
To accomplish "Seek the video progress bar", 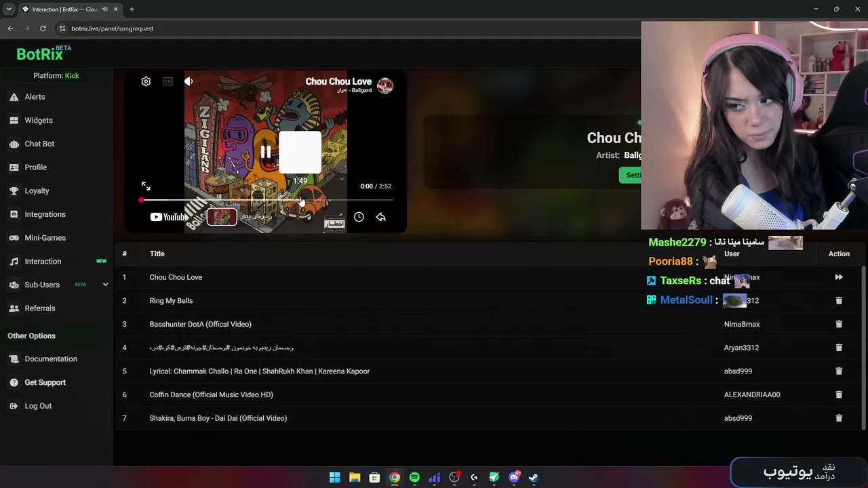I will pyautogui.click(x=267, y=200).
